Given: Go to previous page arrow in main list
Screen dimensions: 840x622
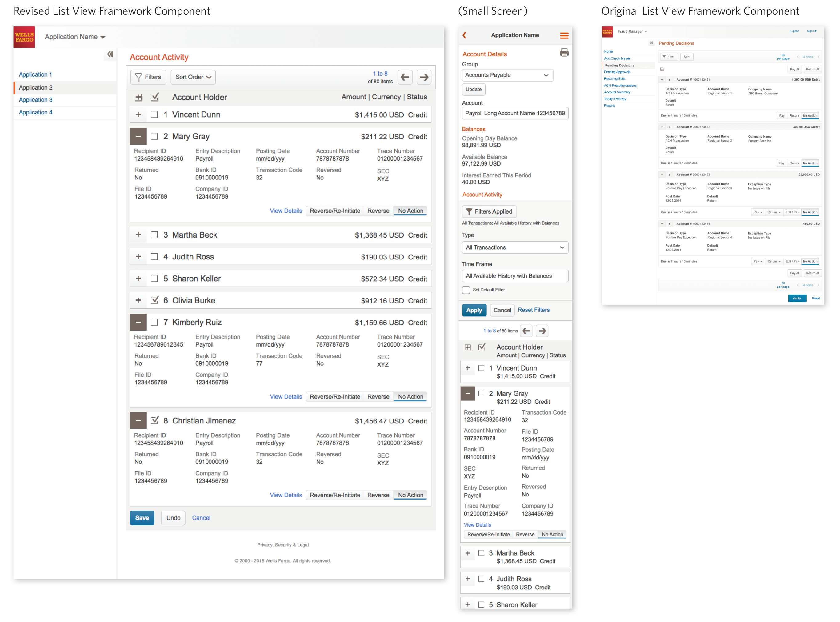Looking at the screenshot, I should click(405, 77).
